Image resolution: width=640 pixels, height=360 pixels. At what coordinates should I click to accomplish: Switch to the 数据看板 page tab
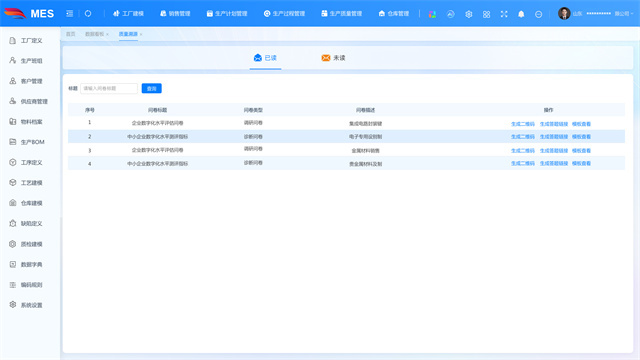click(x=94, y=34)
